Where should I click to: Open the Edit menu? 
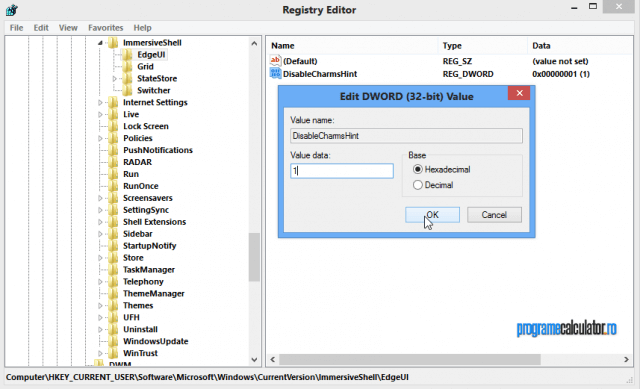pyautogui.click(x=41, y=28)
